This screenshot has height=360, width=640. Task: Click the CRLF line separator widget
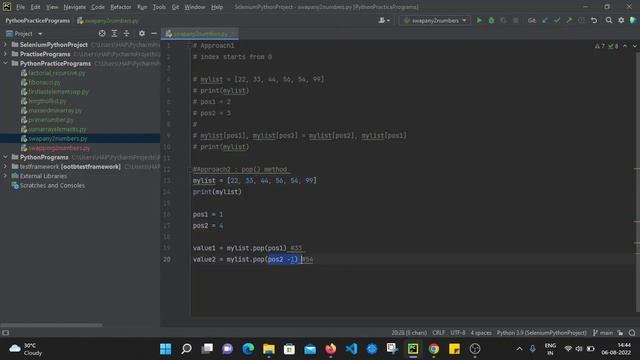(439, 333)
